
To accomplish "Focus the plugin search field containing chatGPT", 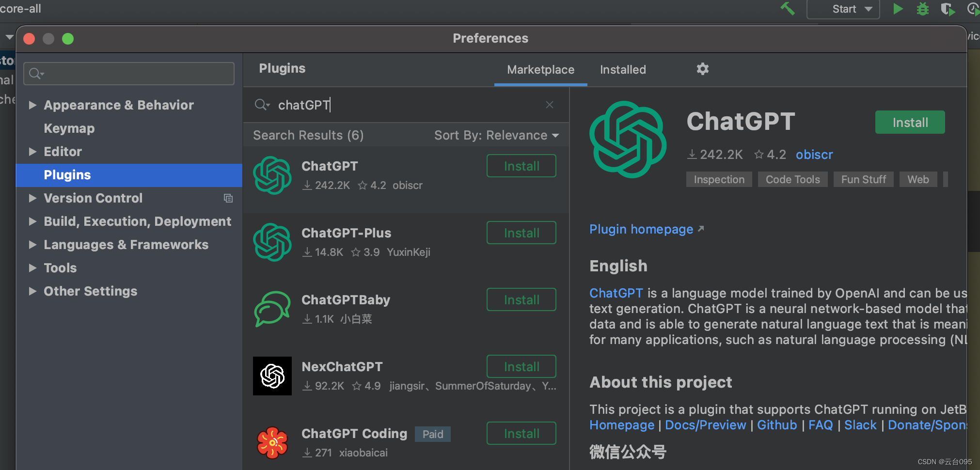I will (x=406, y=105).
